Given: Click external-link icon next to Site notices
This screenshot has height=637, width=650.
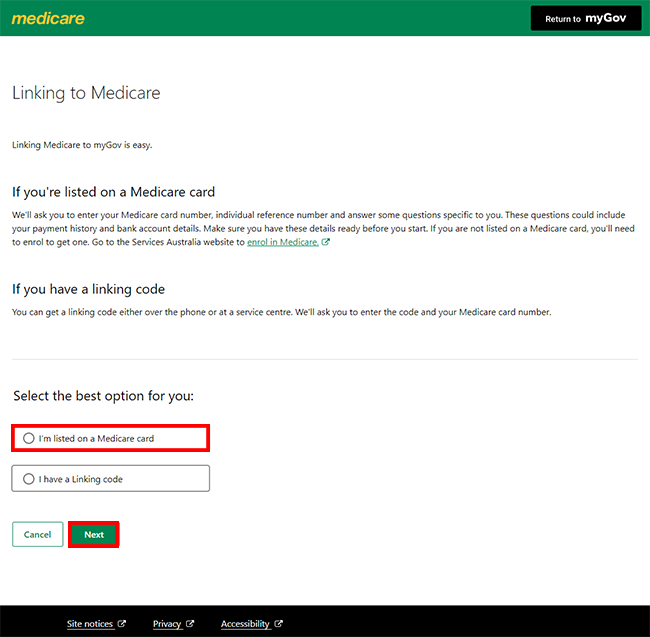Looking at the screenshot, I should click(122, 624).
